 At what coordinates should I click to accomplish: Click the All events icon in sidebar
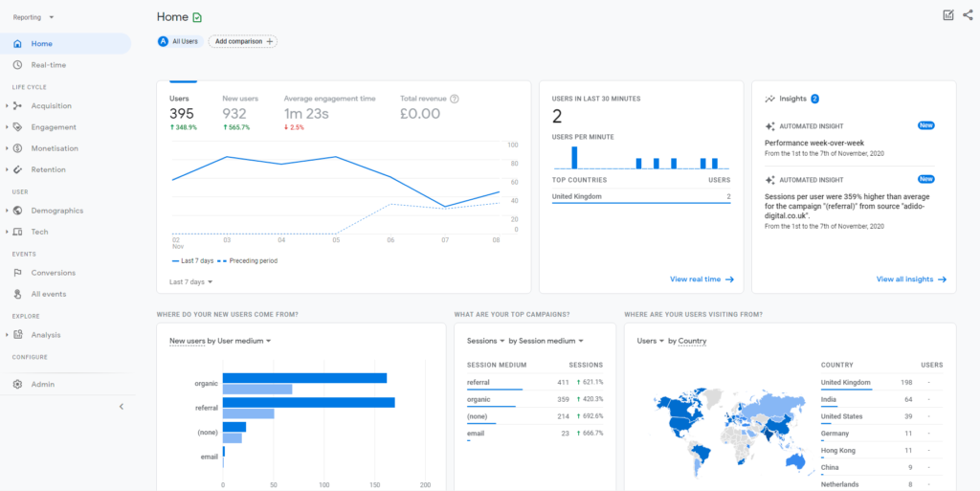(17, 294)
